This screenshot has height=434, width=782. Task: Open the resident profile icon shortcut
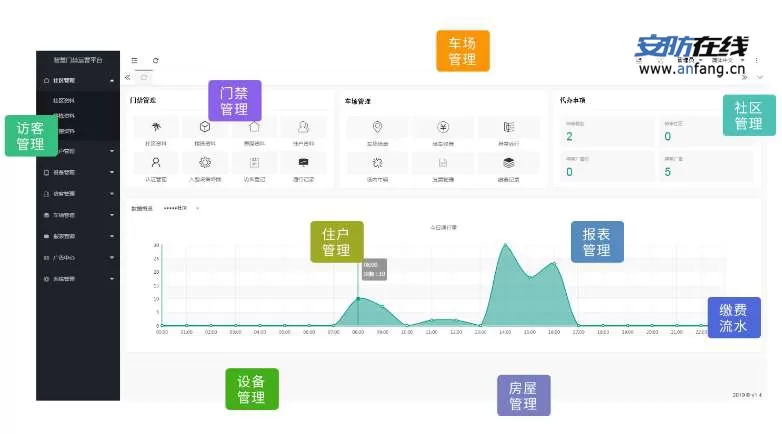(x=303, y=127)
